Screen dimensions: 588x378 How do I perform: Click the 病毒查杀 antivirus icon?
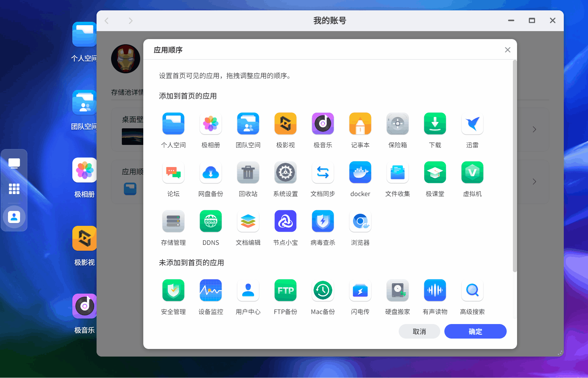point(323,221)
